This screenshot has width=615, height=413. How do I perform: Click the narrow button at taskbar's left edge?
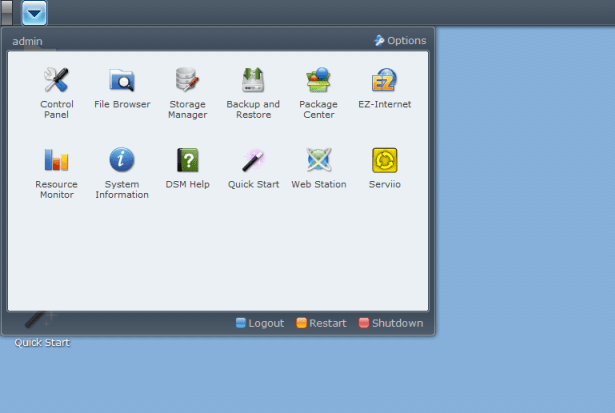pyautogui.click(x=7, y=13)
